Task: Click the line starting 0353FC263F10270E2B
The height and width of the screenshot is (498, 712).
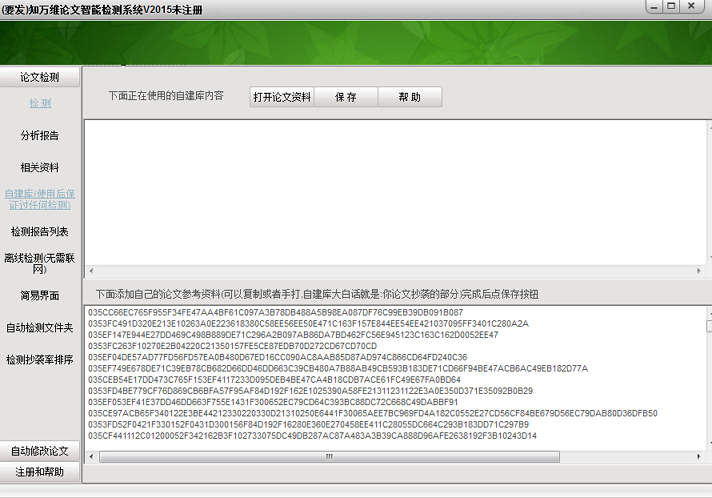Action: point(232,346)
